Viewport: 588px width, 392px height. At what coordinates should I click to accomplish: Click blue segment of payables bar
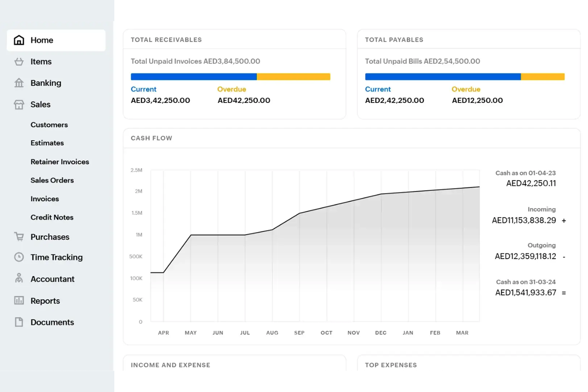click(443, 77)
